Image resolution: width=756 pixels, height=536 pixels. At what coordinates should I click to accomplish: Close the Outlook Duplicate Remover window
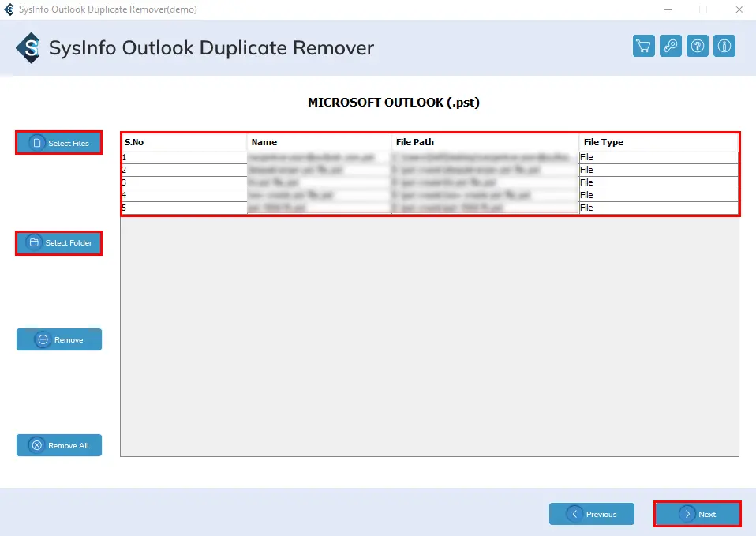click(739, 9)
